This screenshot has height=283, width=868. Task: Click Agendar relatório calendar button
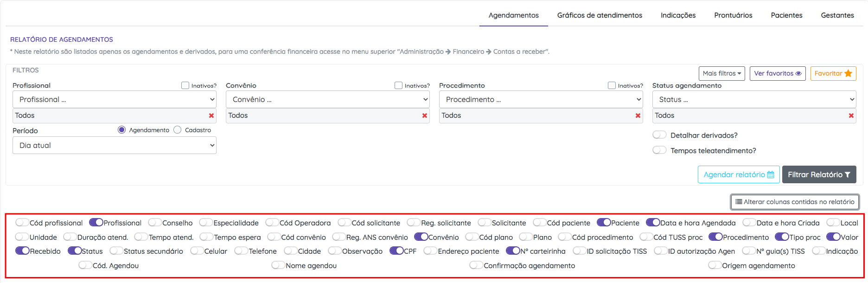(x=738, y=174)
